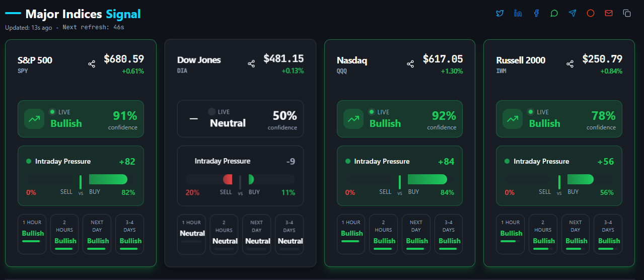Open the Dow Jones card title
Screen dimensions: 644x280
pos(199,60)
